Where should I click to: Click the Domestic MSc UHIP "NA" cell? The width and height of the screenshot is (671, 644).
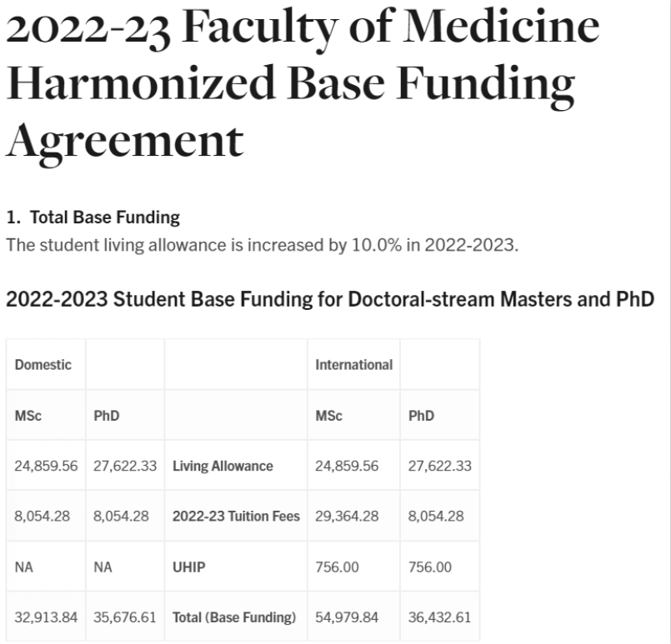tap(24, 567)
